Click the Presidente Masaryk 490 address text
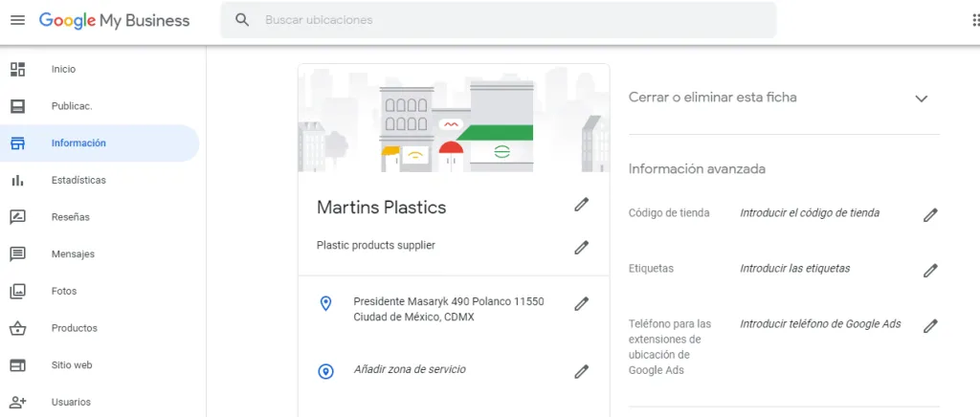This screenshot has height=417, width=980. (449, 309)
